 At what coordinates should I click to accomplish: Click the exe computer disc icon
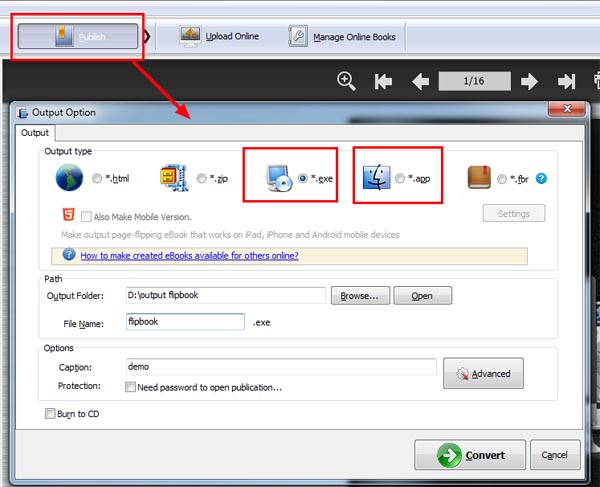point(279,178)
